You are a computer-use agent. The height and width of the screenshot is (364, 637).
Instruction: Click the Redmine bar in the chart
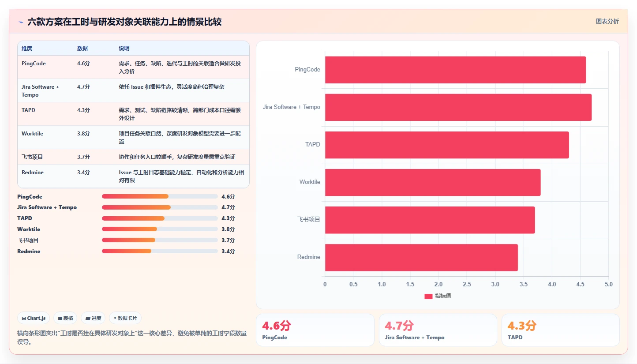pyautogui.click(x=421, y=257)
